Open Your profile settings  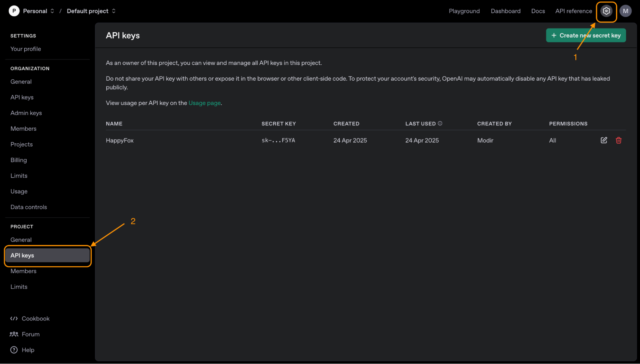tap(26, 49)
